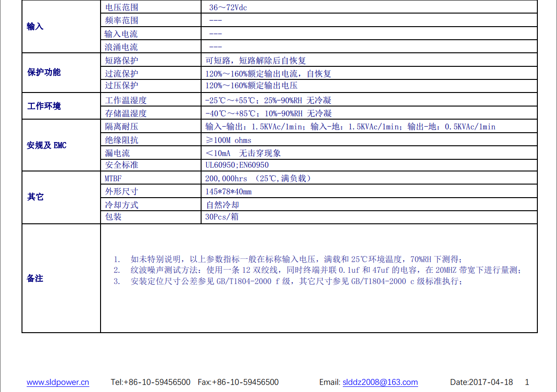The width and height of the screenshot is (557, 392).
Task: Click the 145*78*40mm dimension value
Action: click(228, 192)
